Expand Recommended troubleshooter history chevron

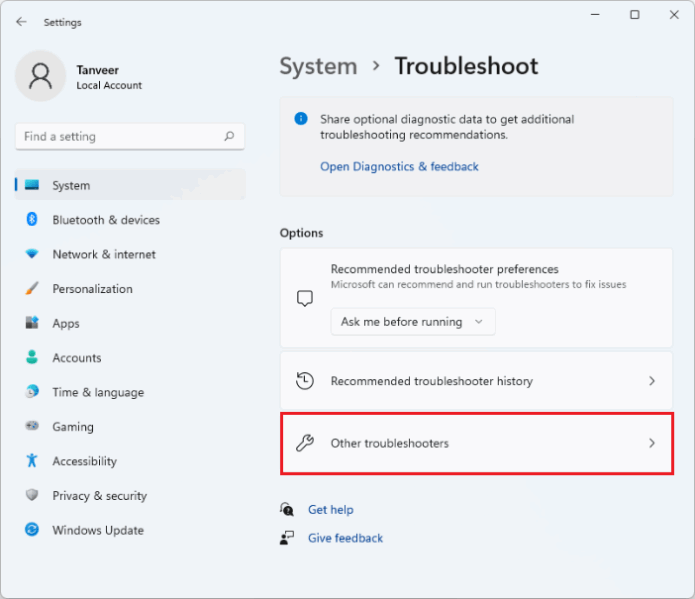tap(652, 381)
